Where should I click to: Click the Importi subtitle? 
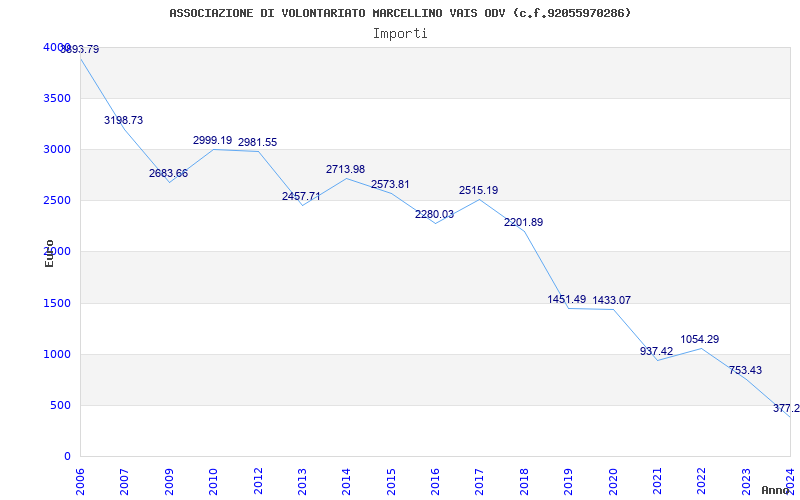pyautogui.click(x=400, y=34)
